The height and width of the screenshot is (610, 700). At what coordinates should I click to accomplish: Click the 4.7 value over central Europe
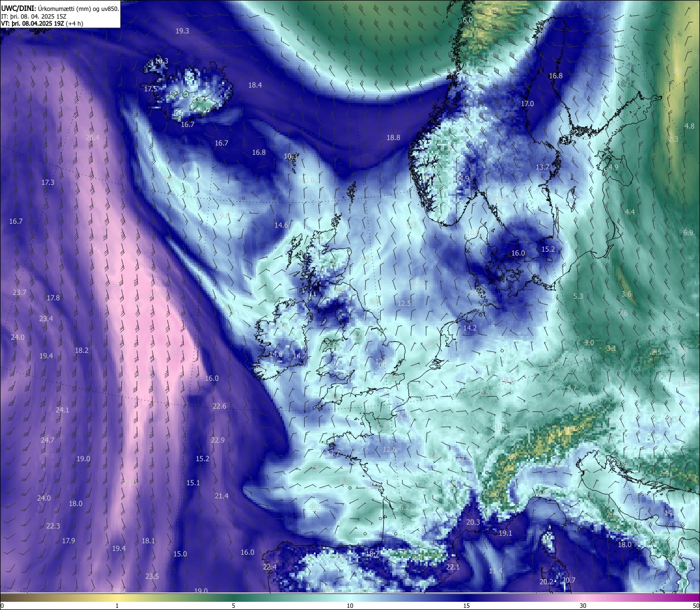572,388
